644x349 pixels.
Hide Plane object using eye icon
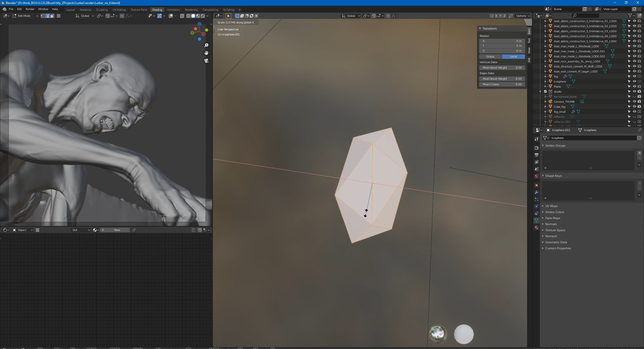coord(634,87)
